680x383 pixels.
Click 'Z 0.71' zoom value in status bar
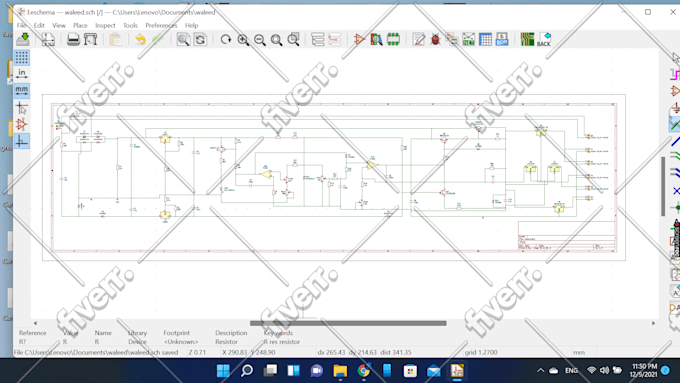point(197,353)
